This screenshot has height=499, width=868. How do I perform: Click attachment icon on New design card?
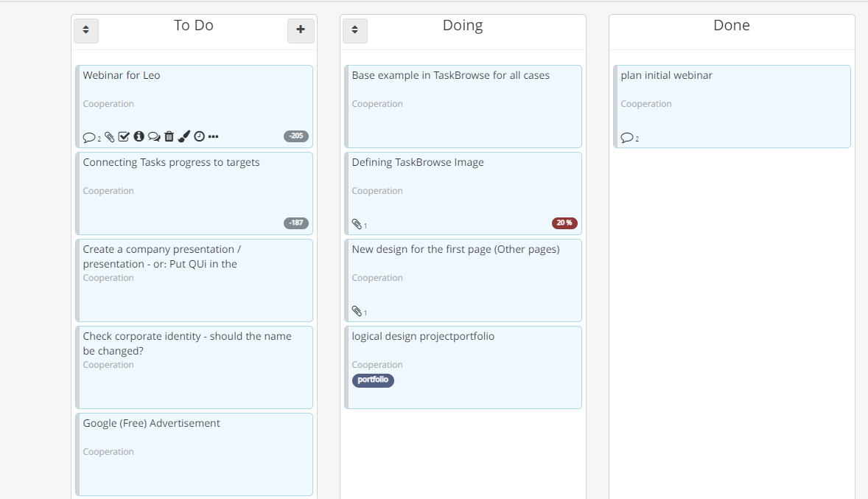tap(356, 311)
